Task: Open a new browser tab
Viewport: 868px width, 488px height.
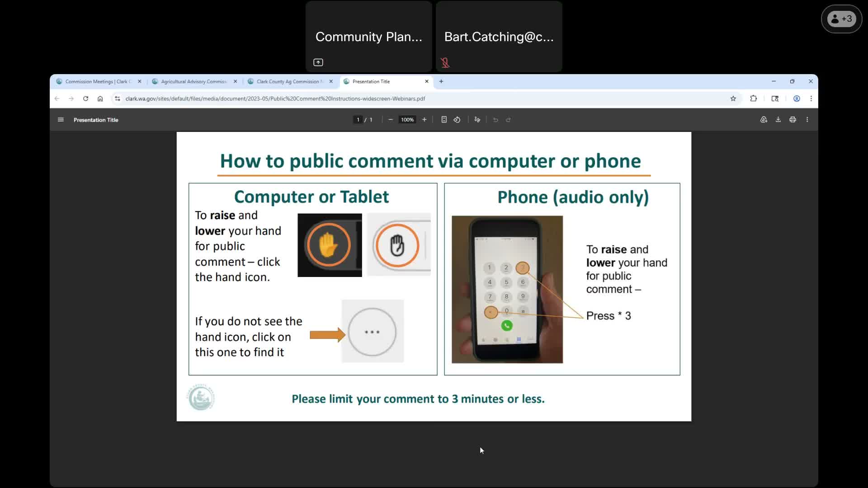Action: [441, 82]
